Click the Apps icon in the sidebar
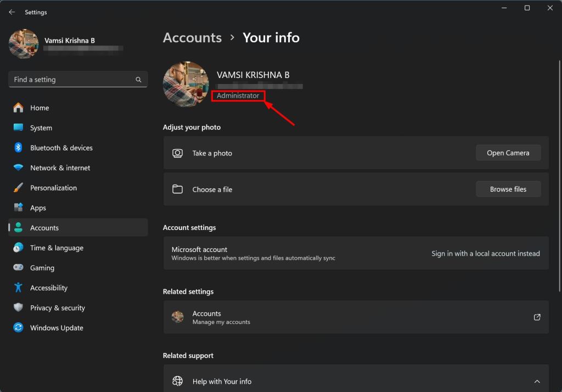Image resolution: width=562 pixels, height=392 pixels. 18,208
